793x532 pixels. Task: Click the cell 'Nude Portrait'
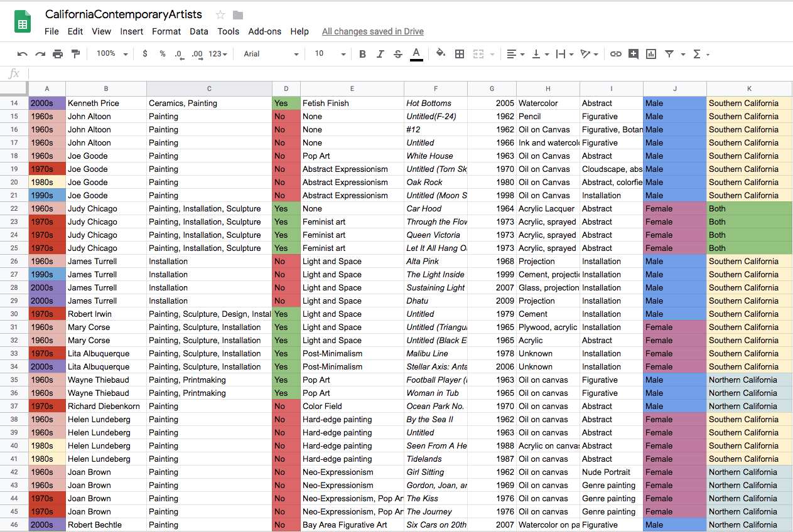click(x=612, y=472)
